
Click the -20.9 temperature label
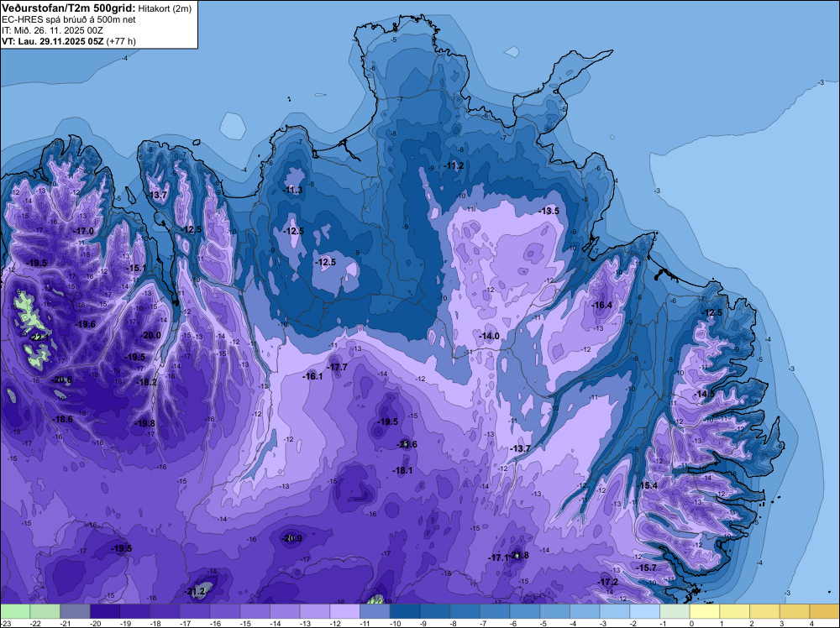pyautogui.click(x=292, y=538)
